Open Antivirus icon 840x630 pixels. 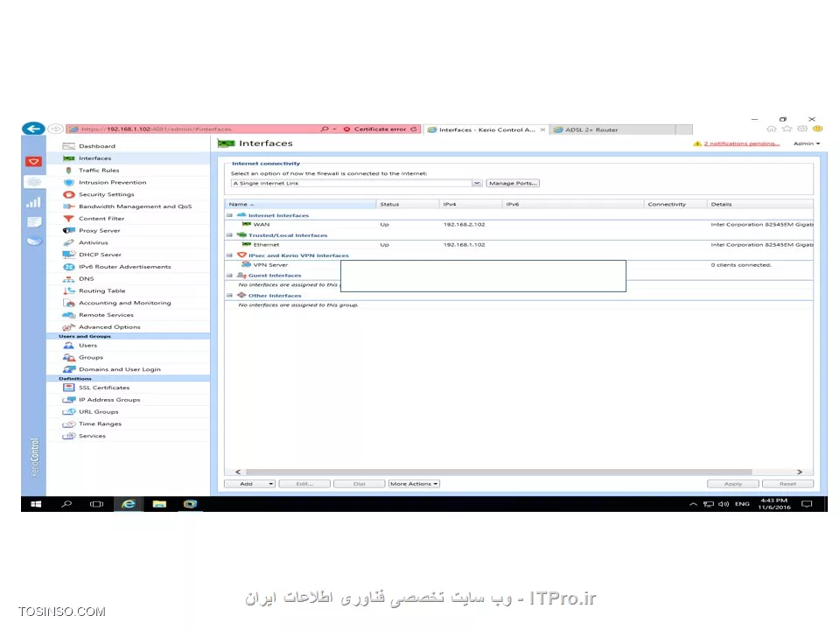68,242
